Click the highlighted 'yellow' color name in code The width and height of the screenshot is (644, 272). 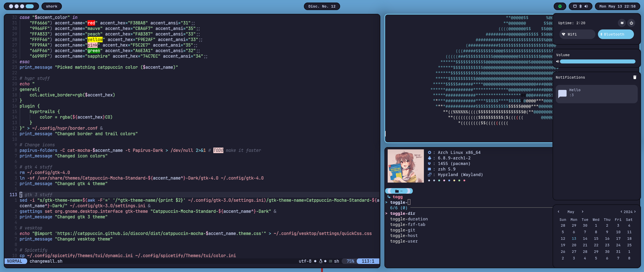95,40
